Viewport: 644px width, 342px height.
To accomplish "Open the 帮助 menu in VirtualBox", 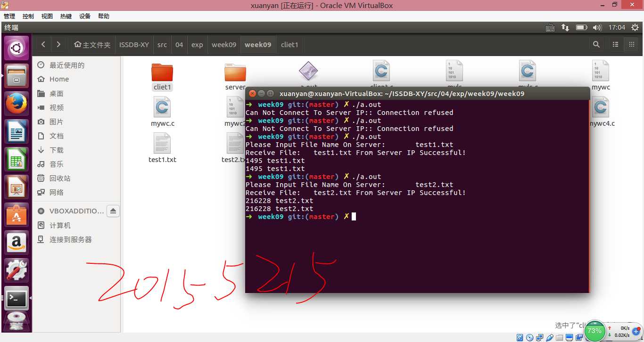I will point(104,16).
